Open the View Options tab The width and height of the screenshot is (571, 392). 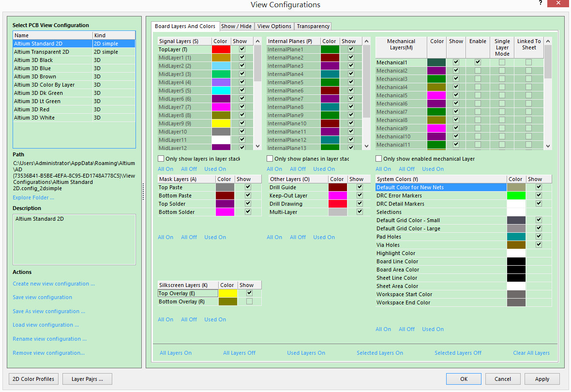[x=274, y=26]
